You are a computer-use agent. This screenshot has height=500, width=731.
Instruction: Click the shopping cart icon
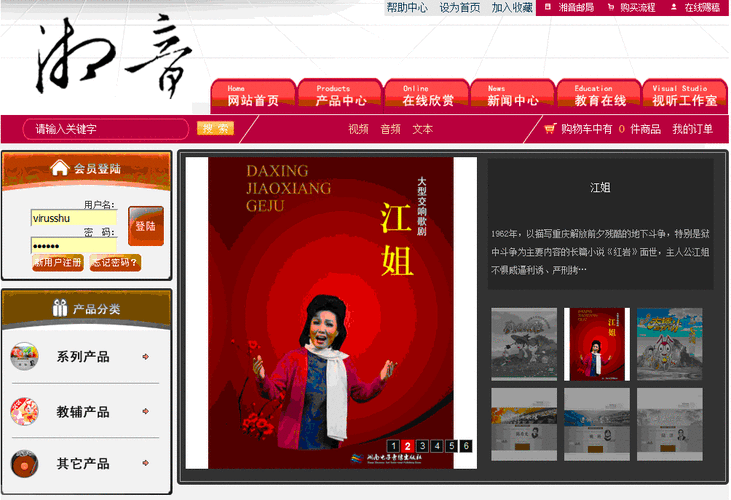[550, 129]
